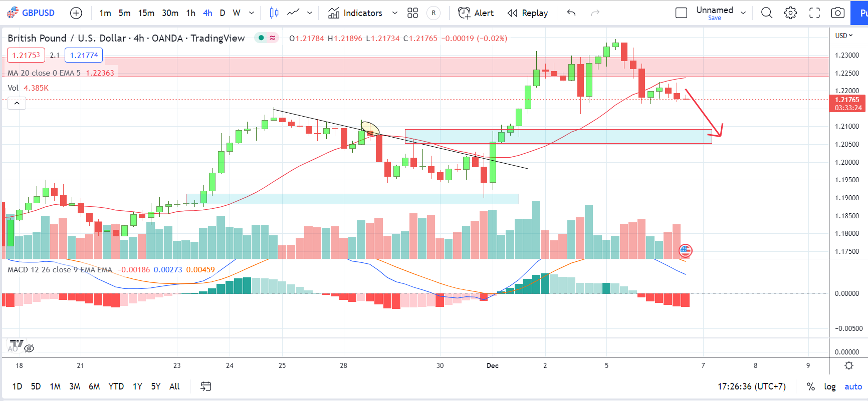Click the MA 20 close indicator legend

(x=44, y=73)
